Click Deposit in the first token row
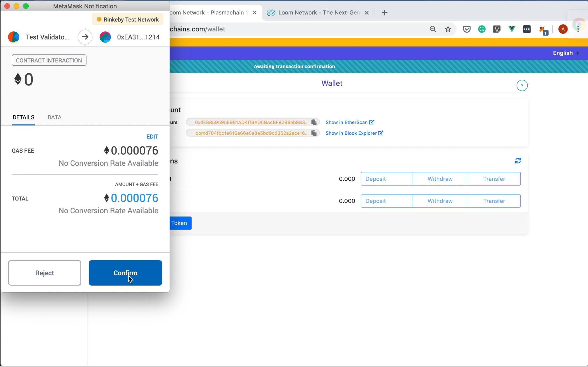The image size is (588, 367). 386,179
